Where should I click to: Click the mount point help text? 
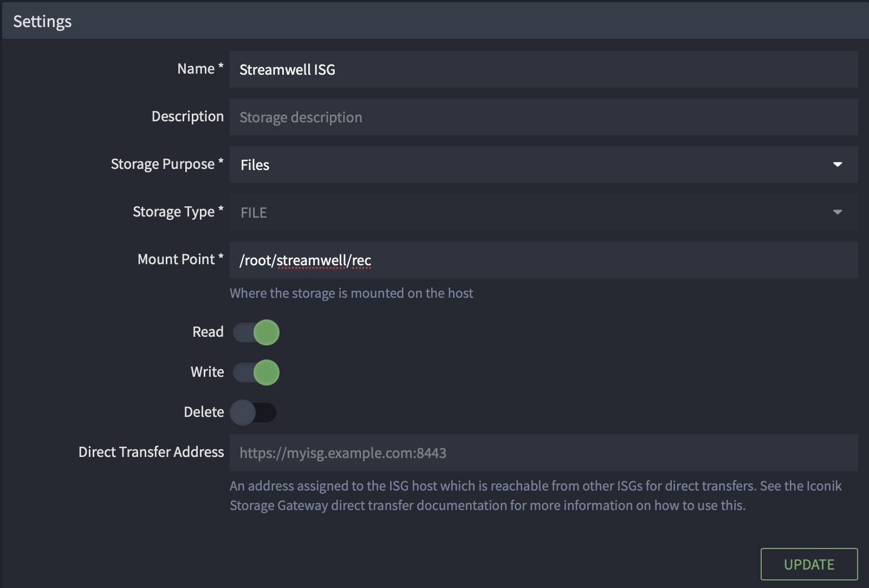click(351, 293)
